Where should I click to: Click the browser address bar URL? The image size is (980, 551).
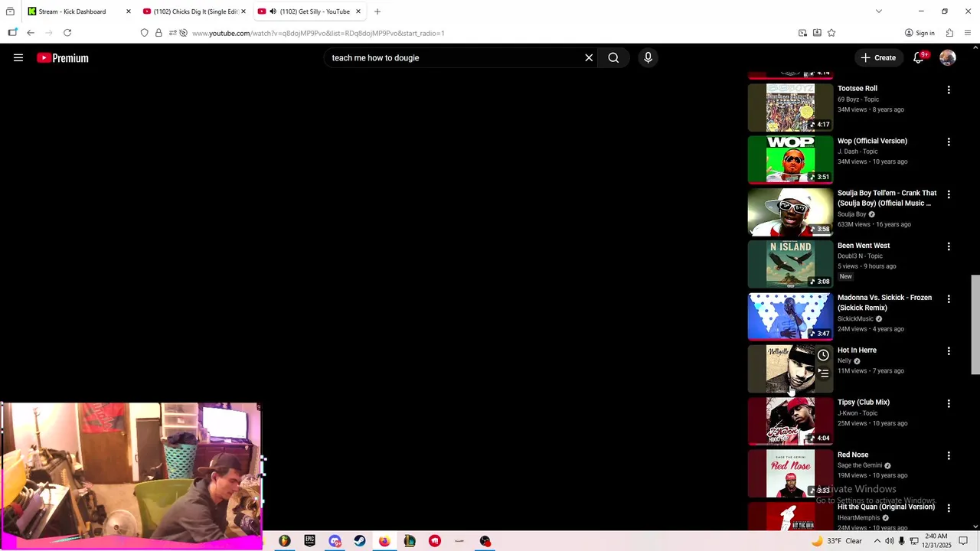click(318, 33)
